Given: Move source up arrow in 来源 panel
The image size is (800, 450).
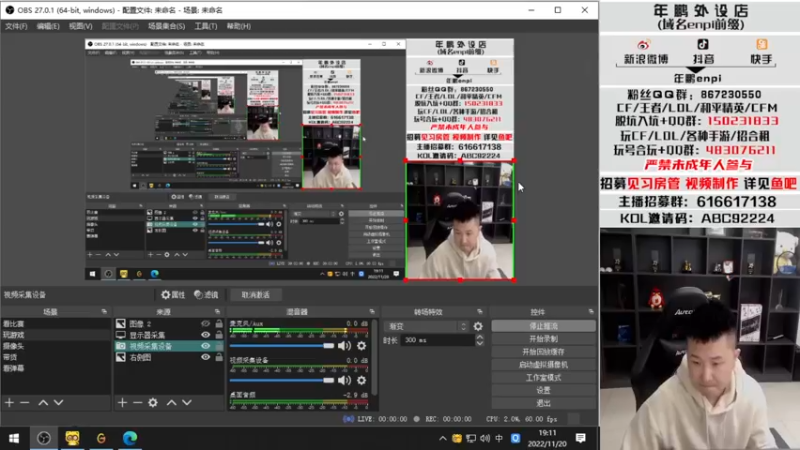Looking at the screenshot, I should pos(171,403).
